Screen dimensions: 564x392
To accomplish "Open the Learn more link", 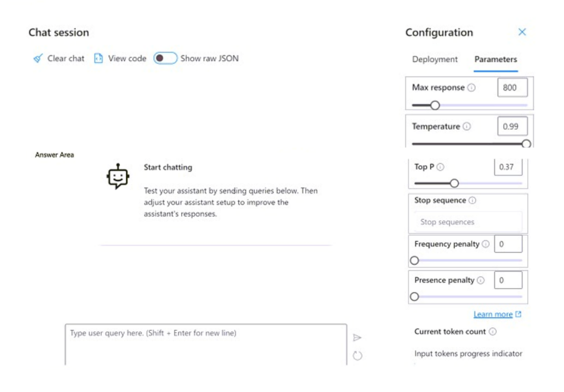I will point(493,314).
